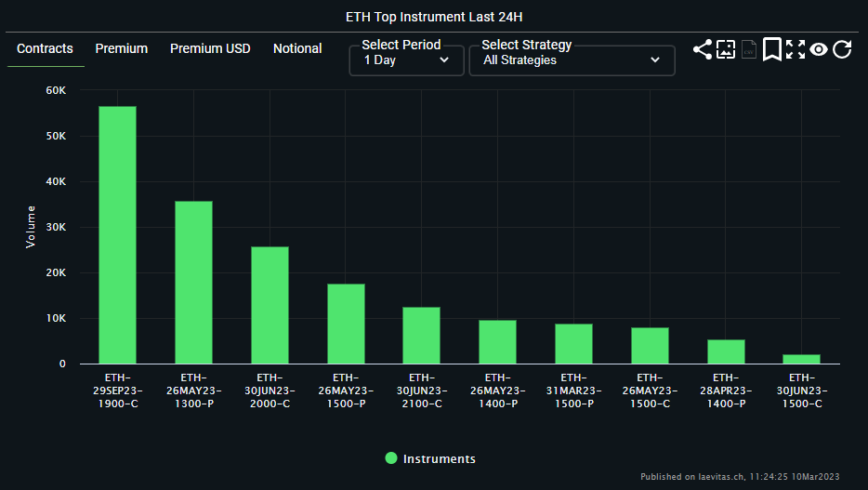Open the Select Period dropdown

tap(406, 60)
